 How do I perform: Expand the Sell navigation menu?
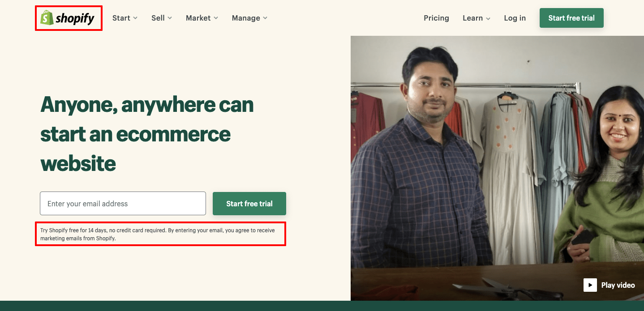162,18
